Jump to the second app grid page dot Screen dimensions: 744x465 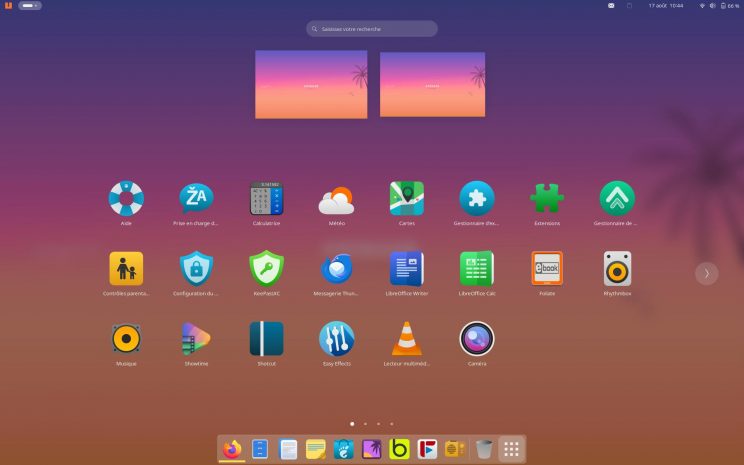[x=365, y=424]
